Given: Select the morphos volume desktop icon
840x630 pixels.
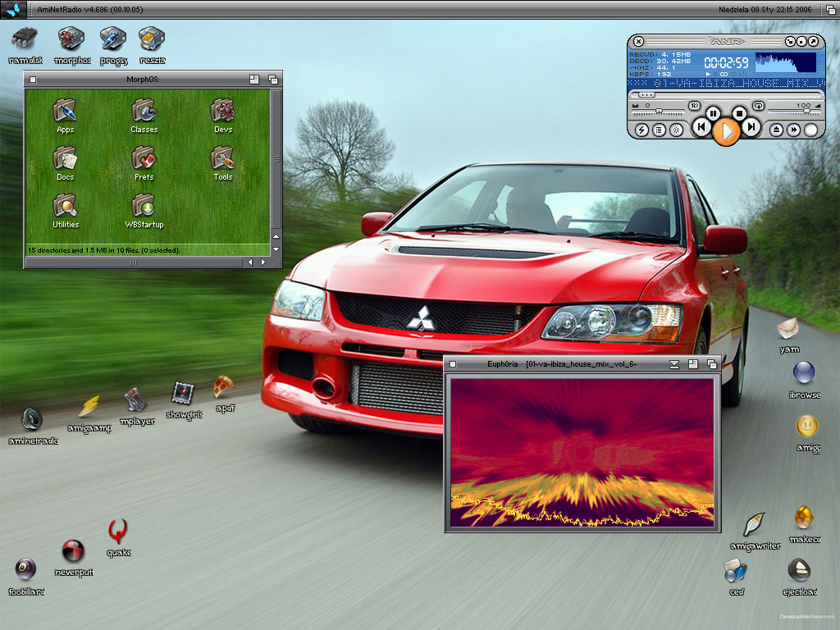Looking at the screenshot, I should click(x=72, y=46).
